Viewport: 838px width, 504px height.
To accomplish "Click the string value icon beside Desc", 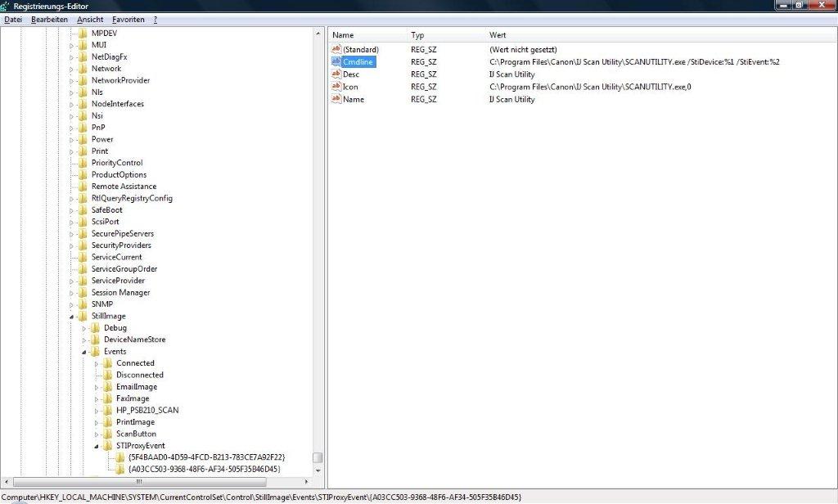I will (x=335, y=74).
